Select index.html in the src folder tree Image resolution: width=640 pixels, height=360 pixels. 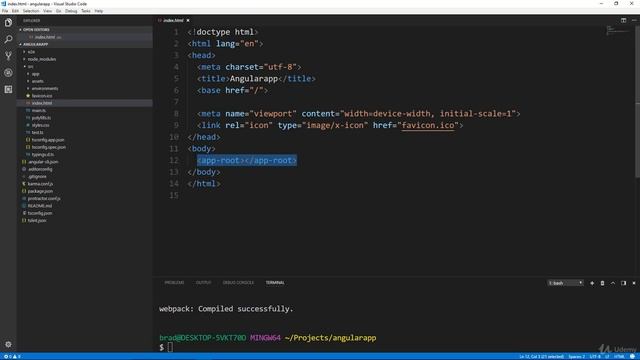coord(42,103)
